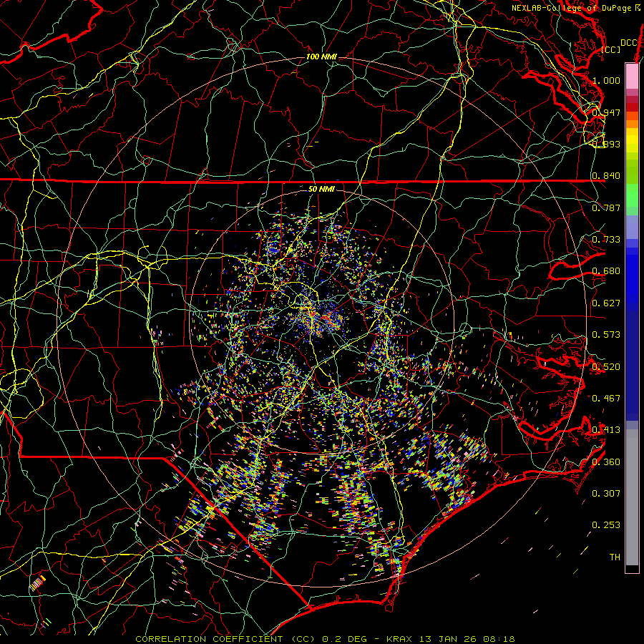Click the 100 NMI range ring label

(321, 57)
